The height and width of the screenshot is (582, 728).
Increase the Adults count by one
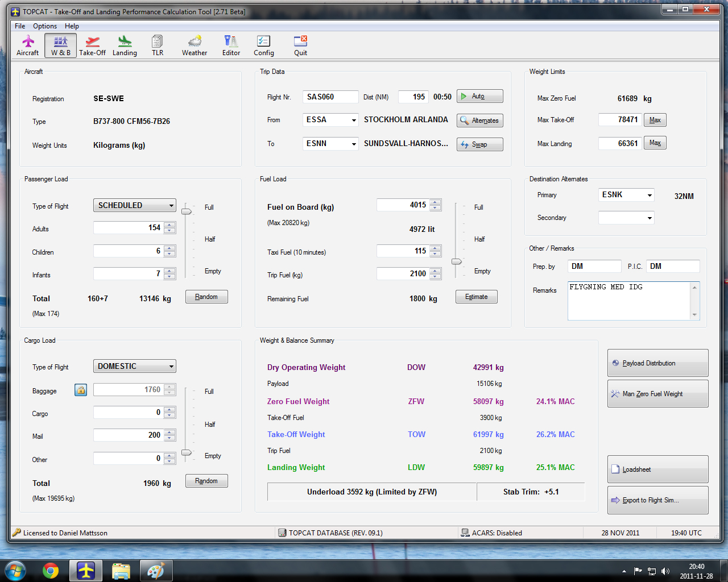point(169,225)
